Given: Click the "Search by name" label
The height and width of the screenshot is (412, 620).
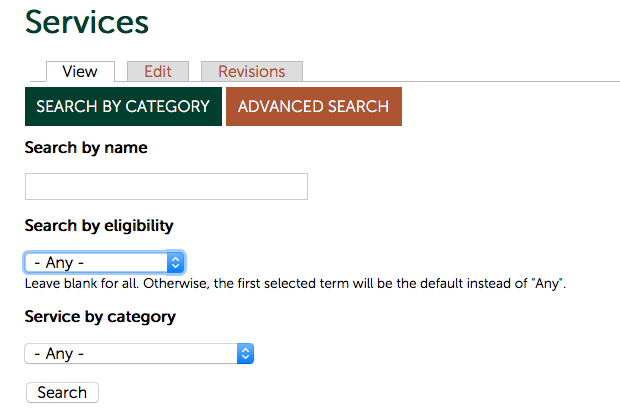Looking at the screenshot, I should (x=86, y=148).
